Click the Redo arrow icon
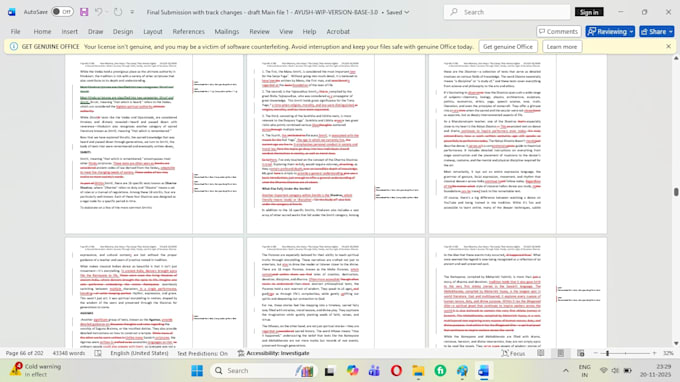The image size is (680, 382). click(118, 12)
